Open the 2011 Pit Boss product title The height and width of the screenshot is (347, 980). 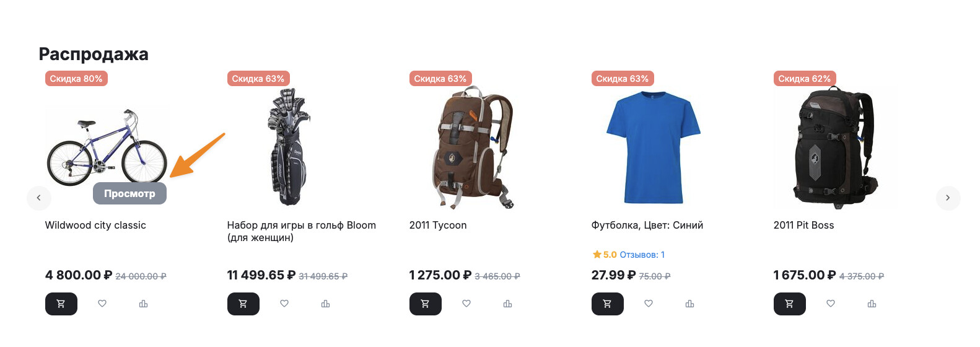[803, 226]
